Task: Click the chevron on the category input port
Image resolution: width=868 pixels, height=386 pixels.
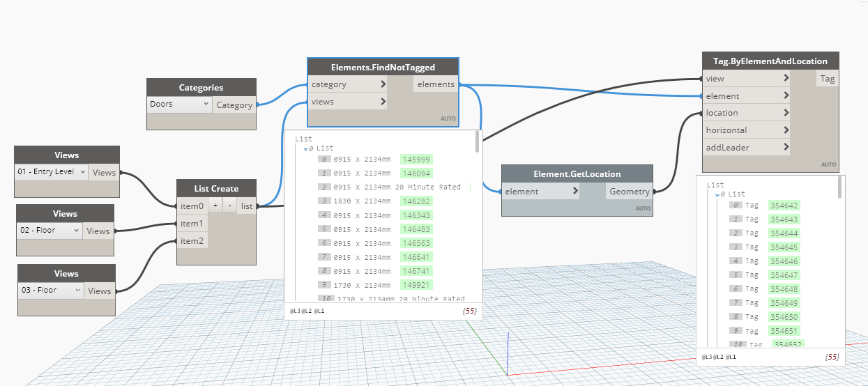Action: (x=383, y=84)
